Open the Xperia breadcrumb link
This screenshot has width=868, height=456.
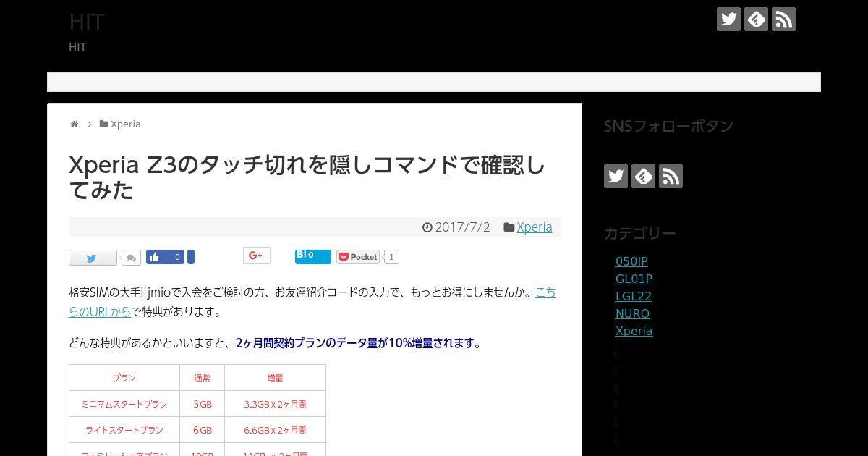(126, 124)
